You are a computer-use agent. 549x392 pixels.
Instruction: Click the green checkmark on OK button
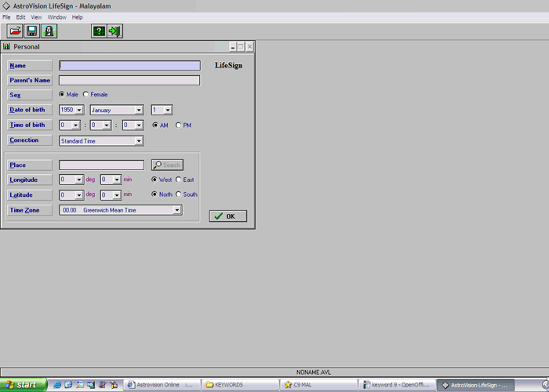coord(219,216)
